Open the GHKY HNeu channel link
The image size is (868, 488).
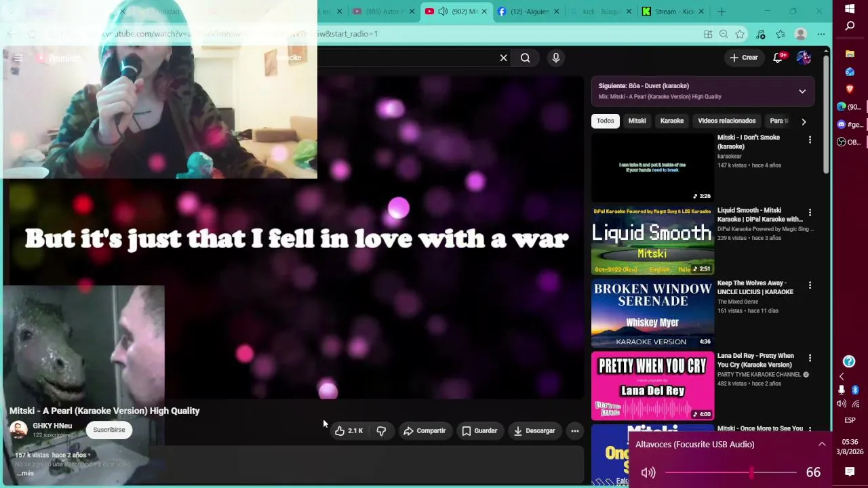point(52,426)
